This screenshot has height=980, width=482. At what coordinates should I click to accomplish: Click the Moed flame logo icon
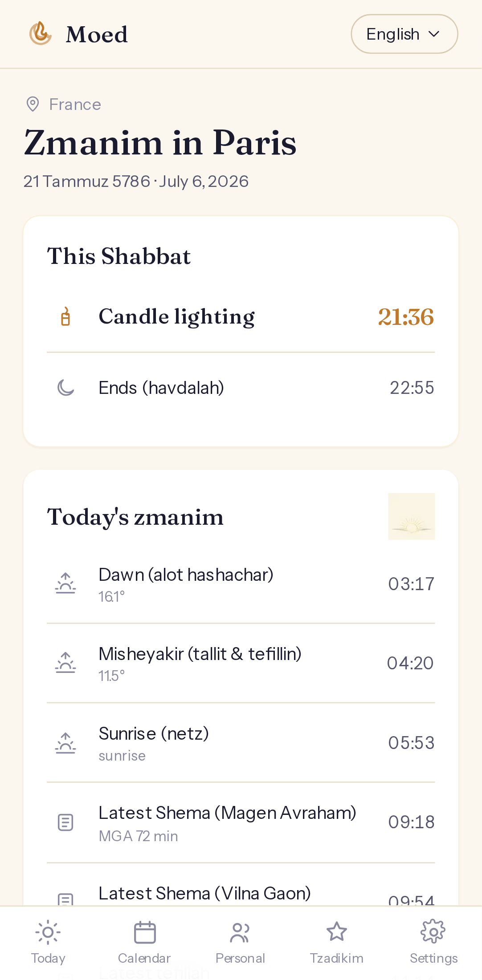click(x=41, y=34)
